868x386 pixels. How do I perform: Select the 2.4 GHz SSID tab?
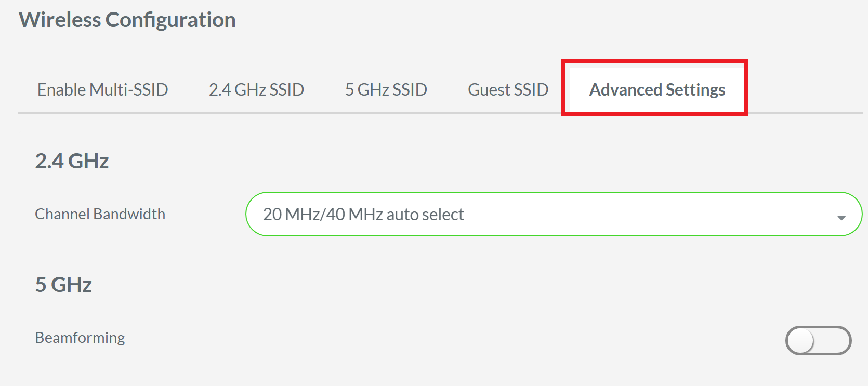pos(256,89)
